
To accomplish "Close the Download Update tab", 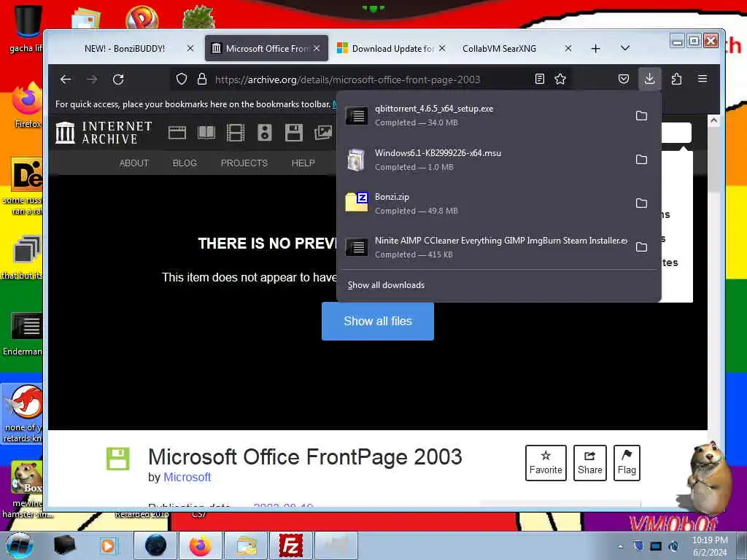I will tap(442, 49).
